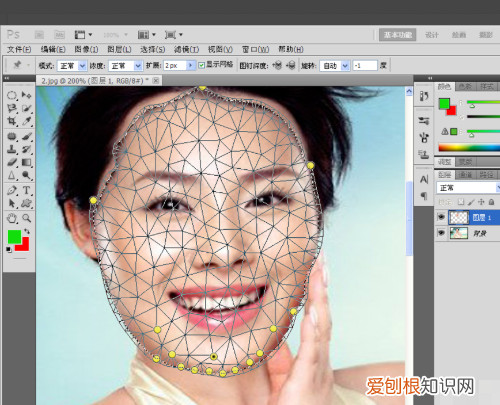Image resolution: width=500 pixels, height=405 pixels.
Task: Click the green foreground color swatch in toolbox
Action: (x=14, y=236)
